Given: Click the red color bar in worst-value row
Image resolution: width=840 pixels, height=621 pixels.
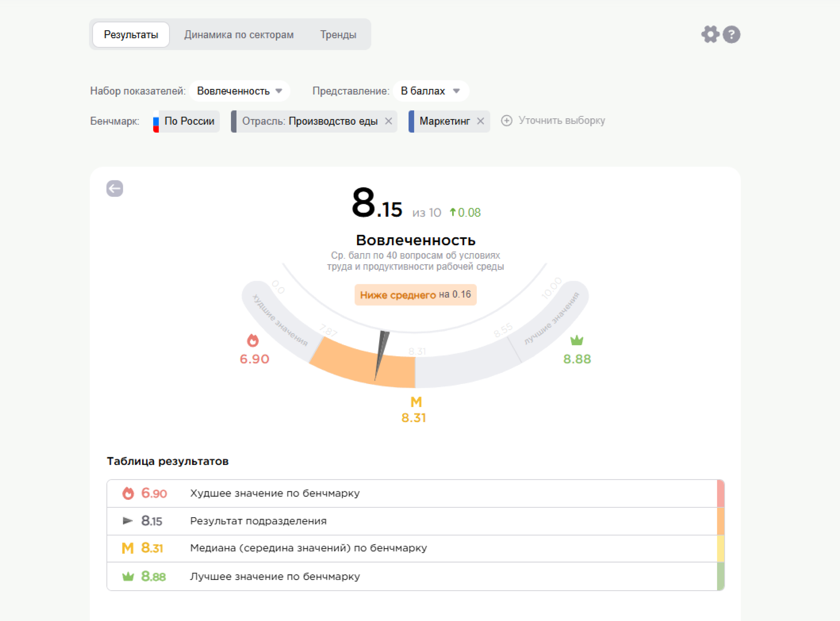Looking at the screenshot, I should (721, 494).
